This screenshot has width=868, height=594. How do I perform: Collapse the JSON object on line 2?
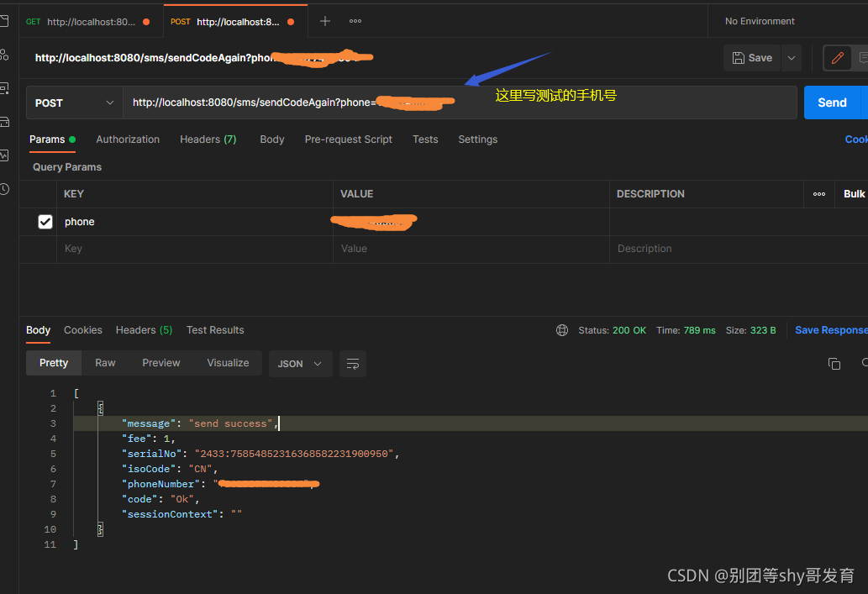[100, 408]
